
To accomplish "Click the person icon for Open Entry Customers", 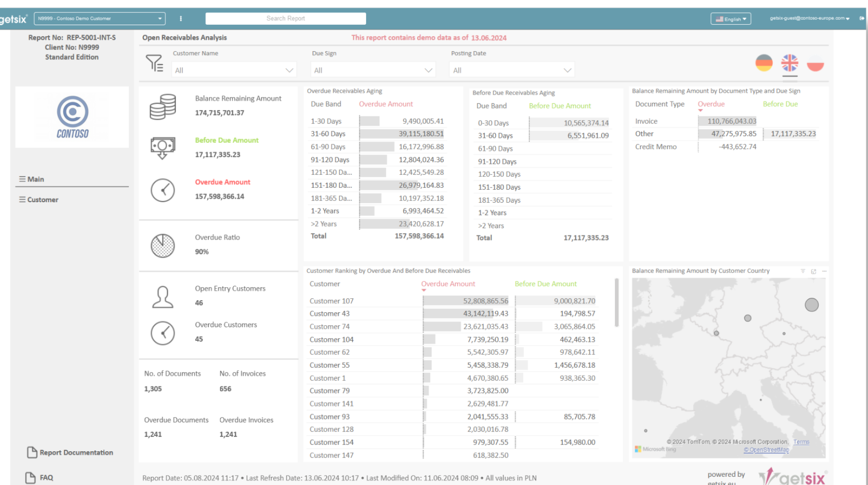I will tap(163, 297).
